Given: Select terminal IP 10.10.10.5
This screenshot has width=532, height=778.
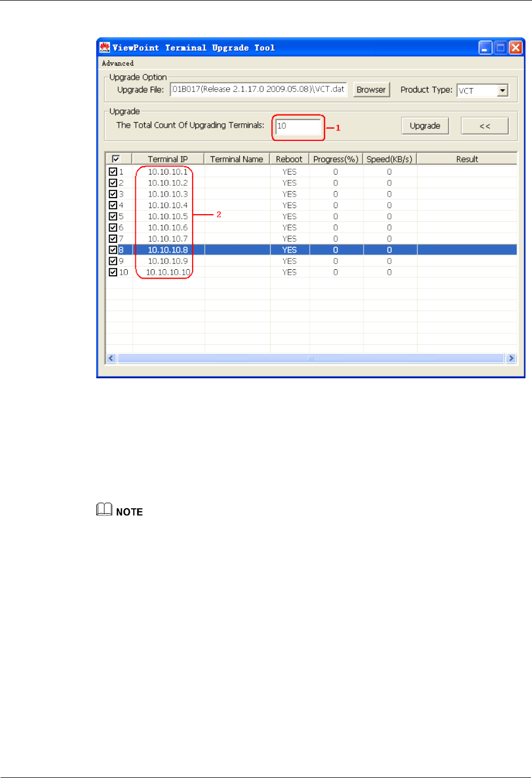Looking at the screenshot, I should tap(168, 216).
